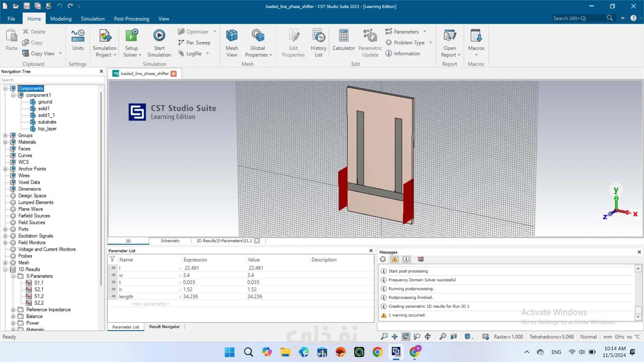Click the Logfile button
Screen dimensions: 644x362
[190, 53]
